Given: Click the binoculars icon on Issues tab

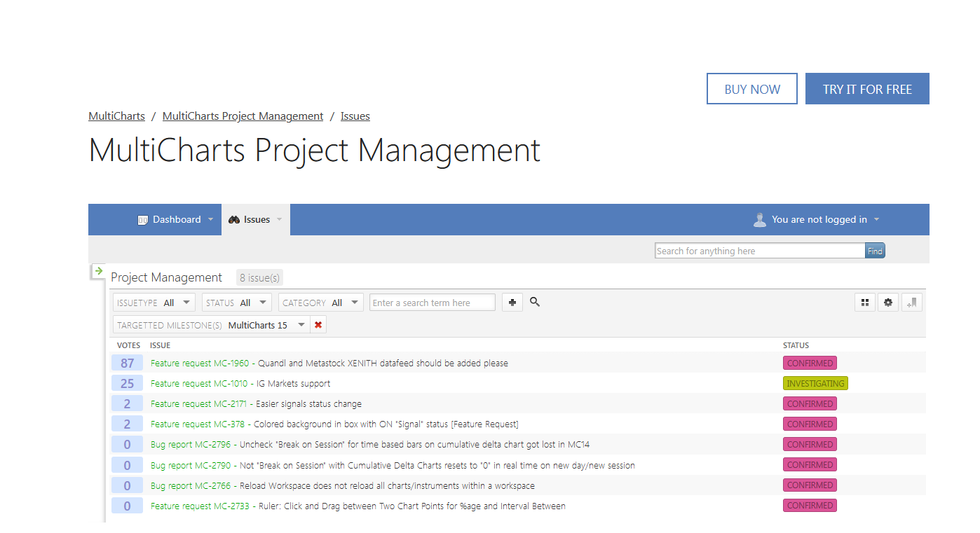Looking at the screenshot, I should (234, 220).
